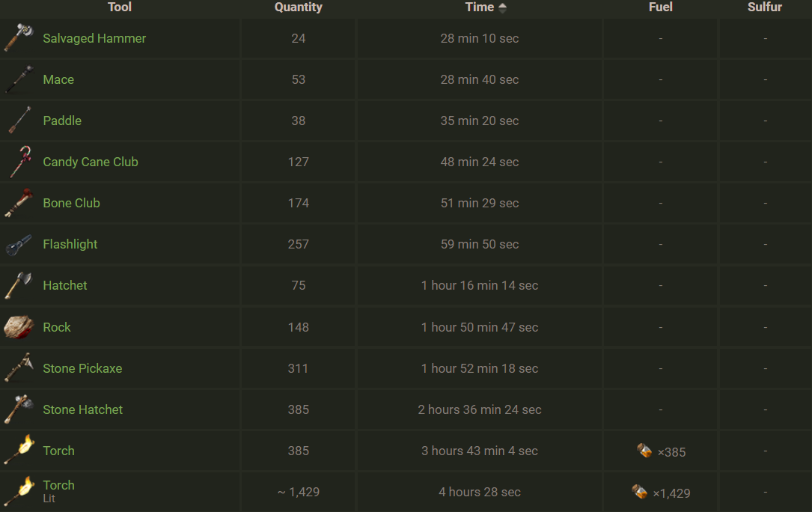The width and height of the screenshot is (812, 512).
Task: Click the Paddle item icon
Action: [19, 121]
